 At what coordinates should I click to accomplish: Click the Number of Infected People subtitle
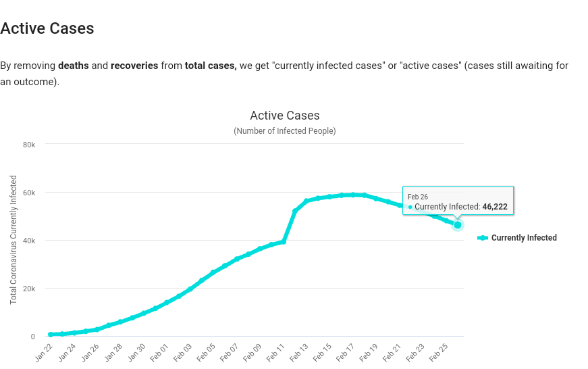[x=285, y=131]
